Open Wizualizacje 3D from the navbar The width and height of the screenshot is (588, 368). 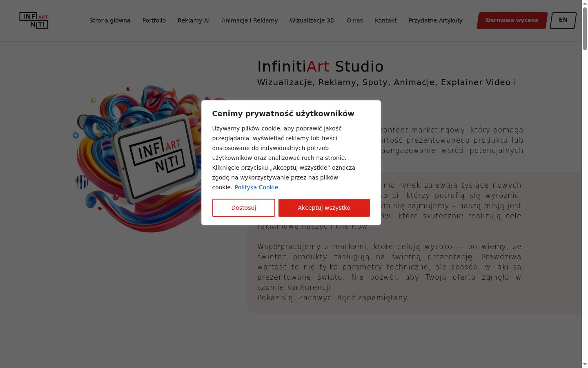coord(312,20)
